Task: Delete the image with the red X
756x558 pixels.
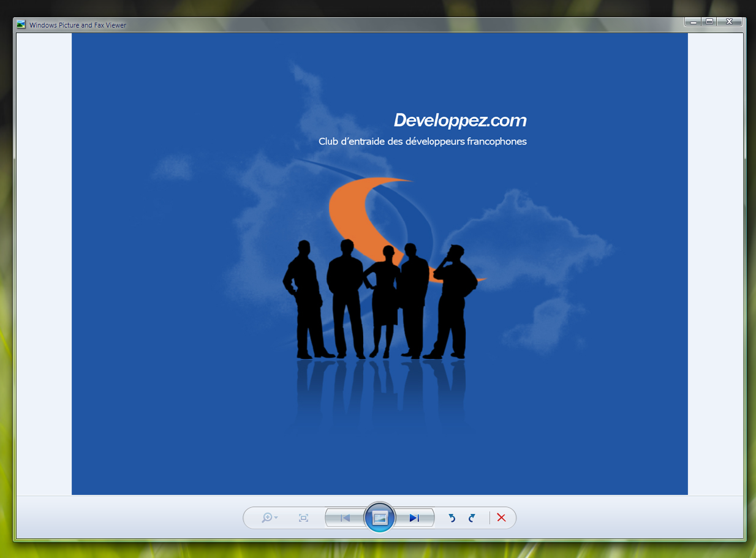Action: click(x=501, y=518)
